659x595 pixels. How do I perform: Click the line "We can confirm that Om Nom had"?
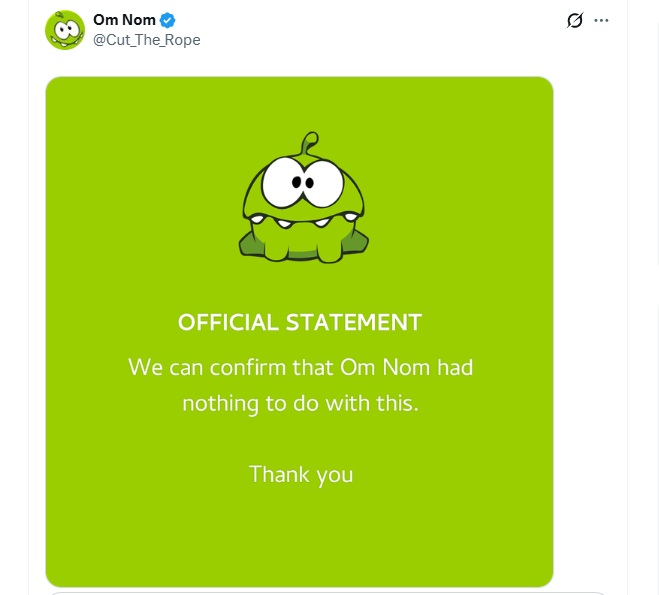click(x=300, y=367)
